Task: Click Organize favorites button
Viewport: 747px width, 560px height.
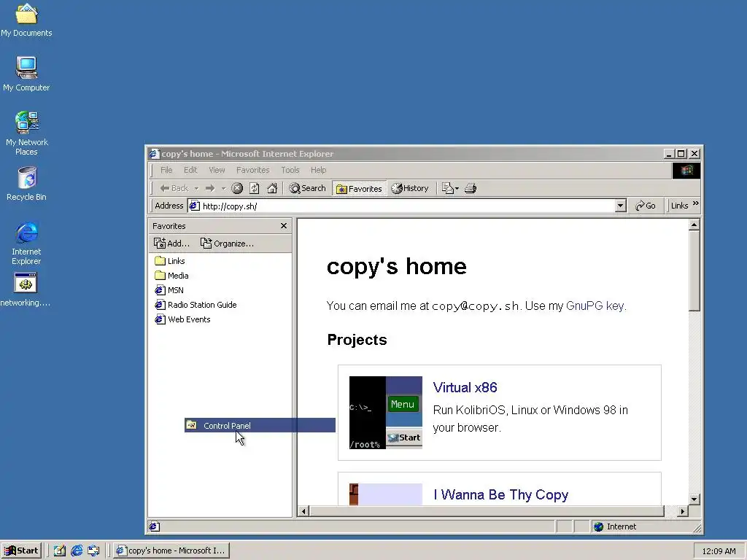Action: pos(227,244)
